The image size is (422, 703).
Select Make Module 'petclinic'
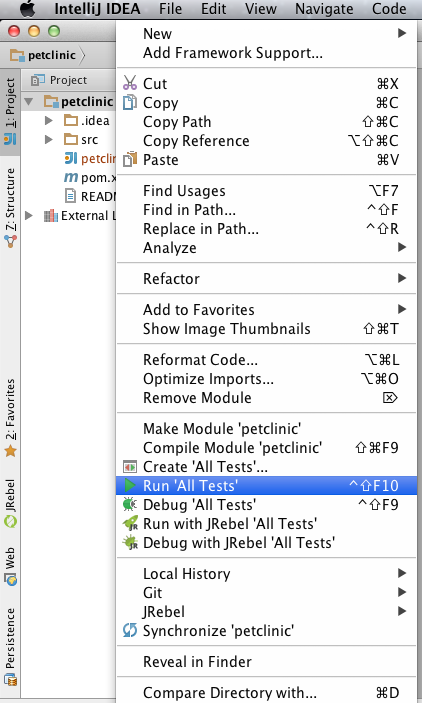tap(266, 429)
